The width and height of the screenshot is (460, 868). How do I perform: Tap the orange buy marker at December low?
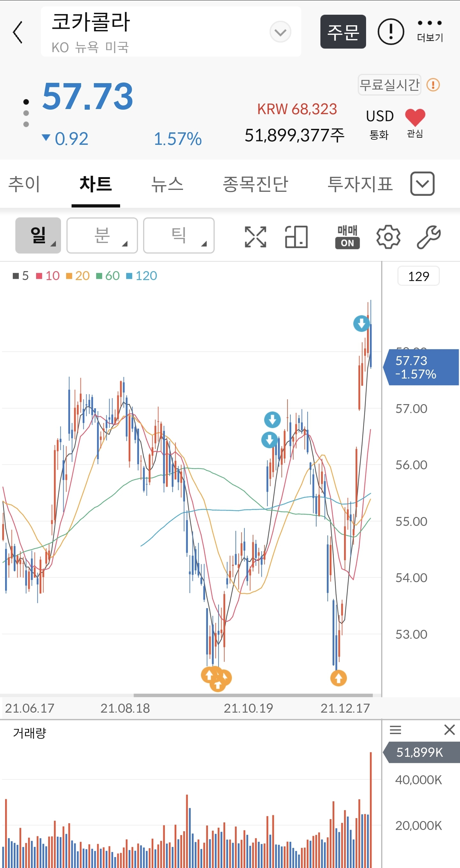(338, 678)
